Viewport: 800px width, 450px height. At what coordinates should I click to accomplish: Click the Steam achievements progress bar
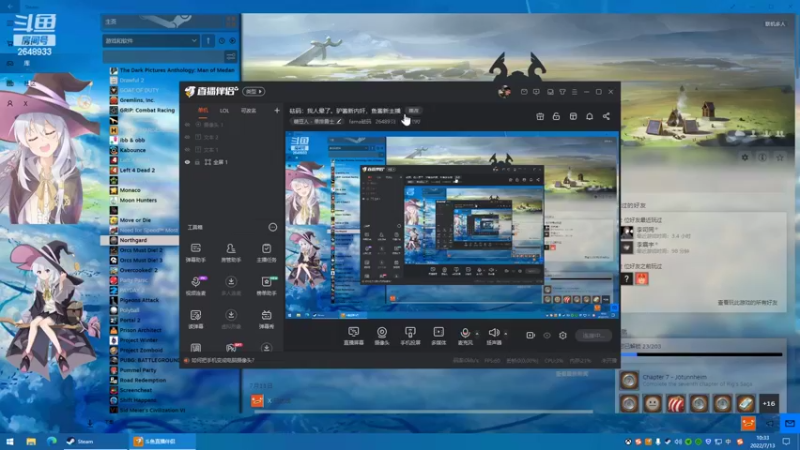tap(702, 354)
